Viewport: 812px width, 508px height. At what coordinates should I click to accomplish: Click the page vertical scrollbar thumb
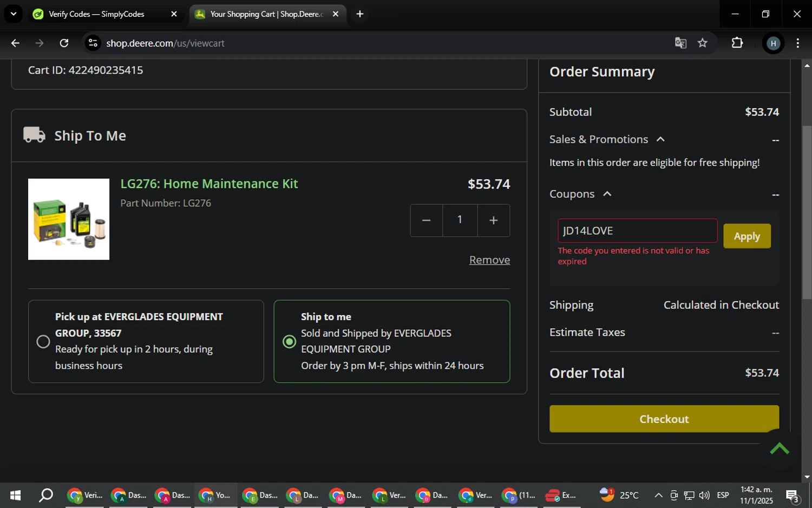(x=807, y=212)
